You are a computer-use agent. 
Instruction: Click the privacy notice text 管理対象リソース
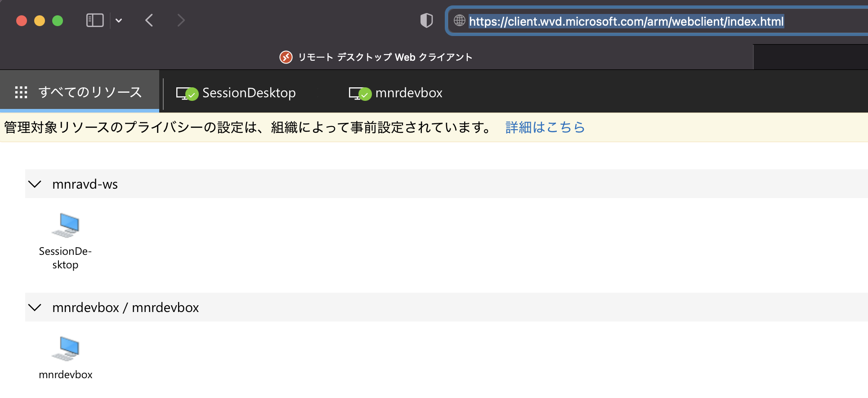click(x=248, y=127)
